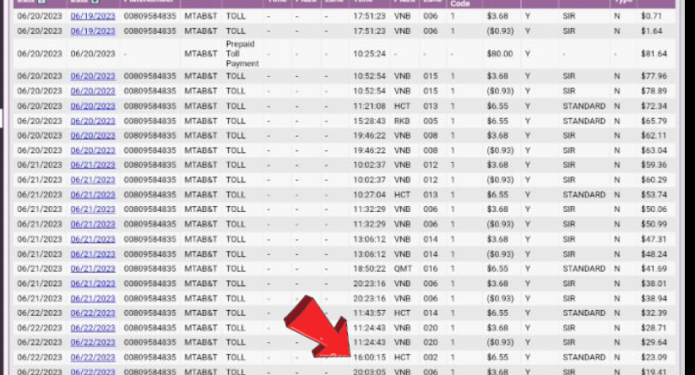Open exit date link for 15:28:43 RKB toll
Viewport: 695px width, 375px height.
93,121
